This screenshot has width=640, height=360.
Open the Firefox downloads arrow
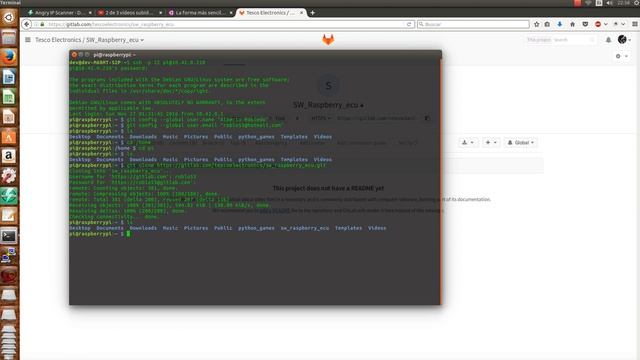pos(560,24)
